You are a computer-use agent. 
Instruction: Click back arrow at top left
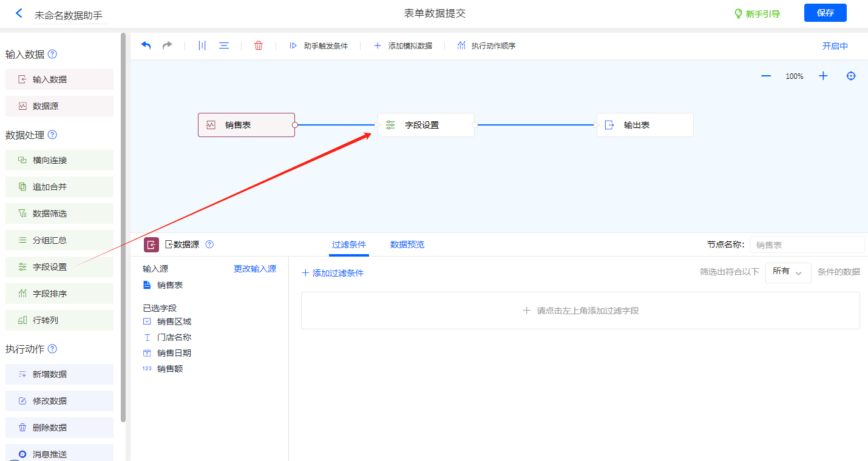coord(19,13)
